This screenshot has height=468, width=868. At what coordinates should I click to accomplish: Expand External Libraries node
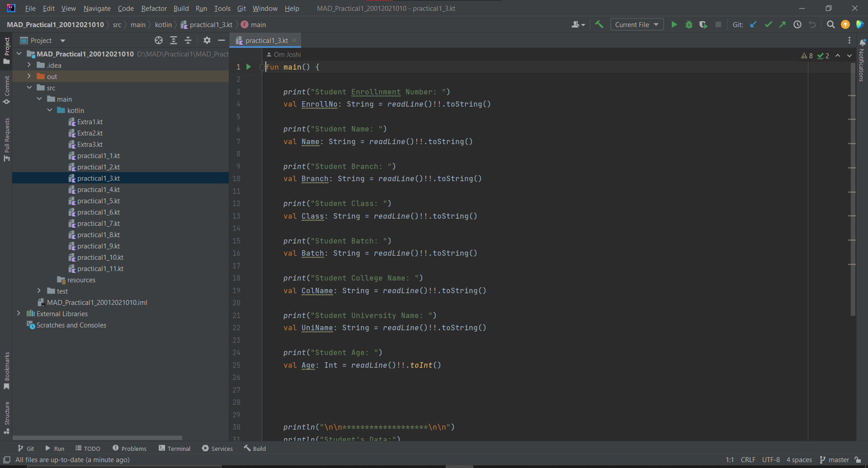tap(19, 314)
